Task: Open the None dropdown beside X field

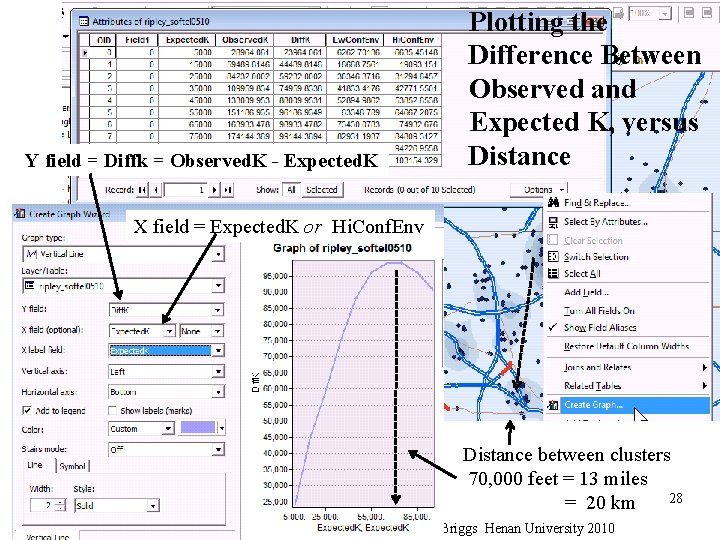Action: coord(218,331)
